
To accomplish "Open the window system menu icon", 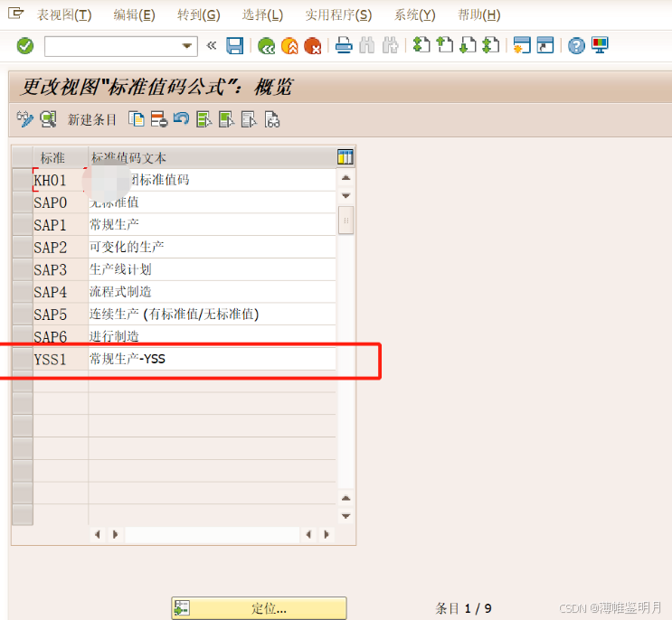I will (16, 14).
